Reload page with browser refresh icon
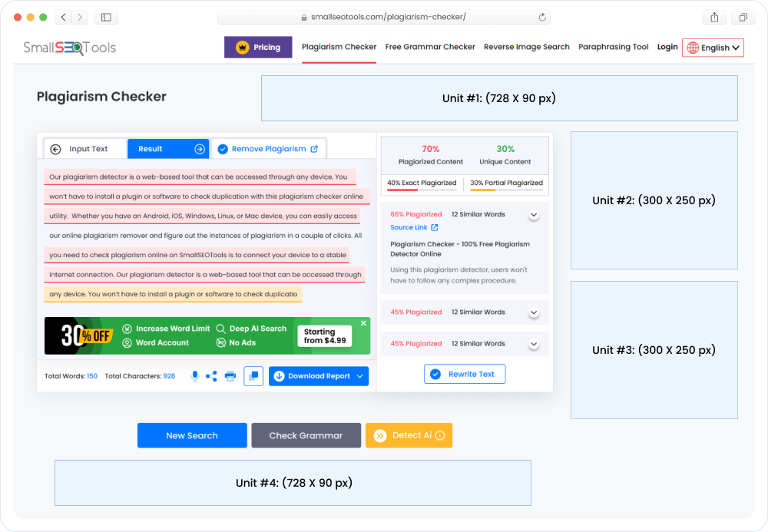 click(x=542, y=17)
